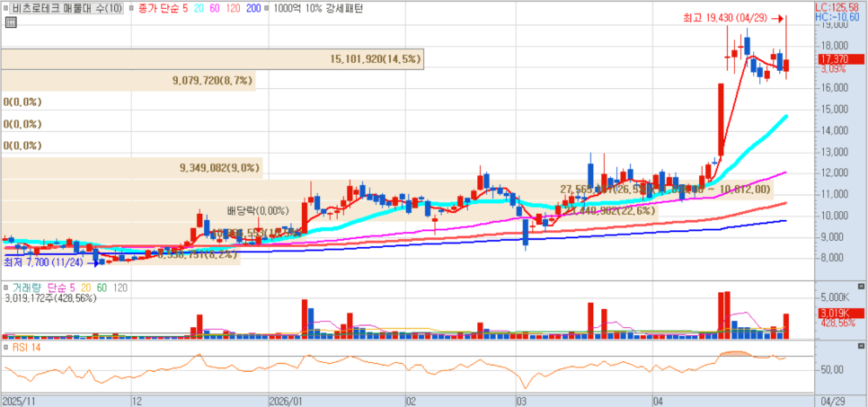This screenshot has height=407, width=868.
Task: Click the 02 month label on time axis
Action: tap(411, 400)
